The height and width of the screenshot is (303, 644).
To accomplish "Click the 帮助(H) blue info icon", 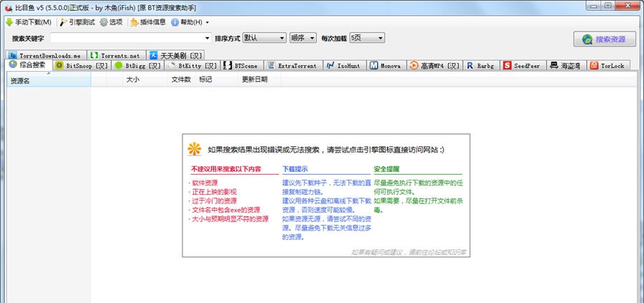I will [x=175, y=22].
